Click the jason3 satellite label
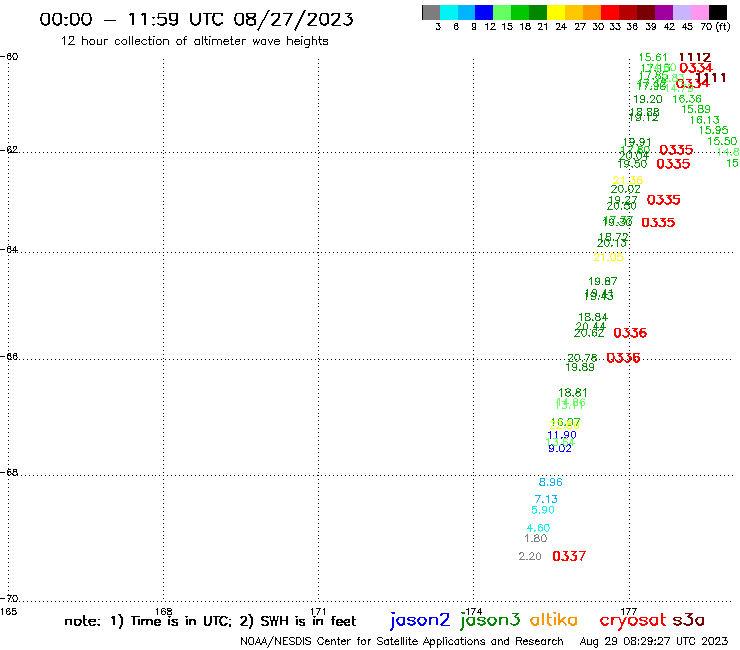 (490, 620)
